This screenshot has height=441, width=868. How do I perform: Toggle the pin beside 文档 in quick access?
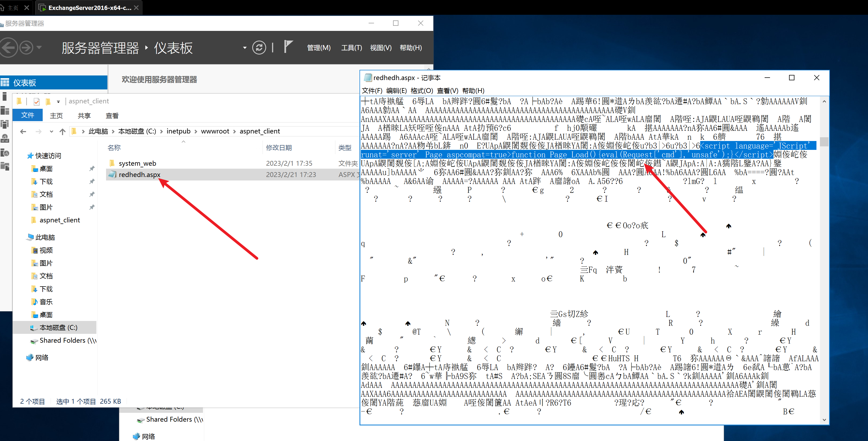[92, 194]
